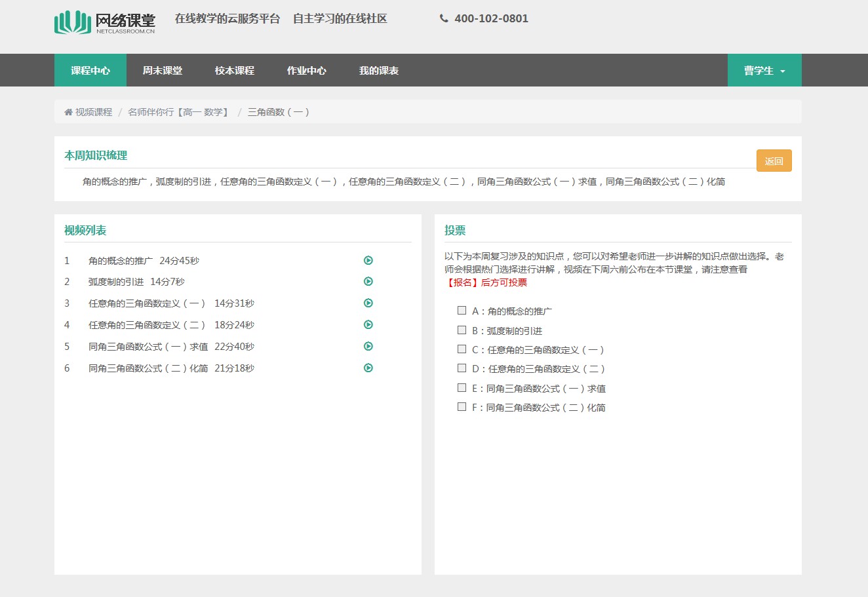This screenshot has width=868, height=597.
Task: Switch to 周末课堂 menu
Action: click(163, 70)
